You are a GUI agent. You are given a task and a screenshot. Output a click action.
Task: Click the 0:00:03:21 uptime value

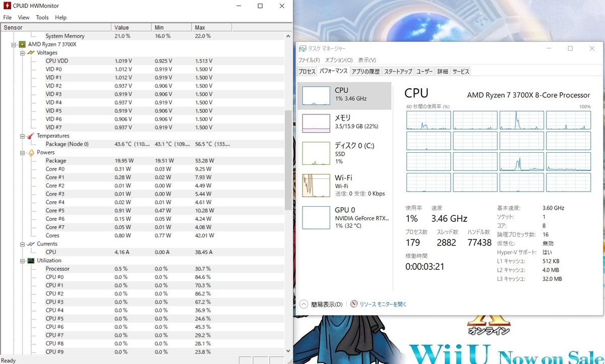pyautogui.click(x=425, y=267)
